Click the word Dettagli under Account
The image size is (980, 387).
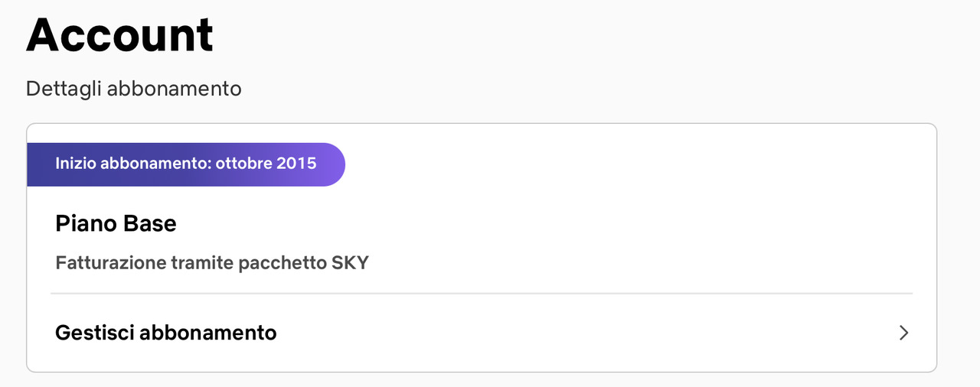click(x=64, y=89)
